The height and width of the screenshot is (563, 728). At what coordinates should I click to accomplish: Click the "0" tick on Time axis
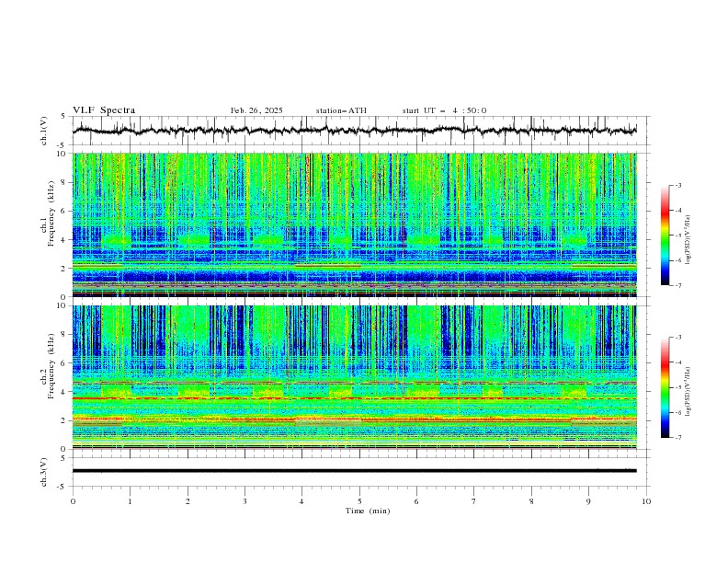point(73,501)
